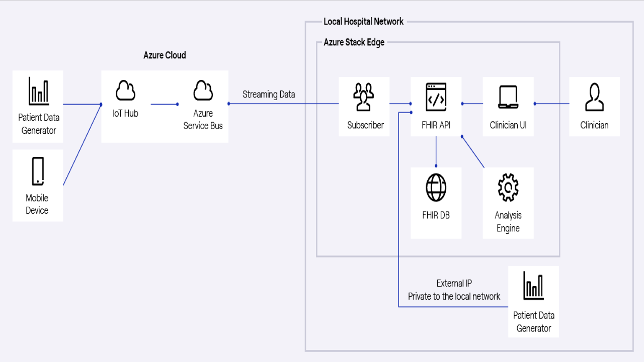Click the bar chart icon below Analysis Engine

click(533, 286)
